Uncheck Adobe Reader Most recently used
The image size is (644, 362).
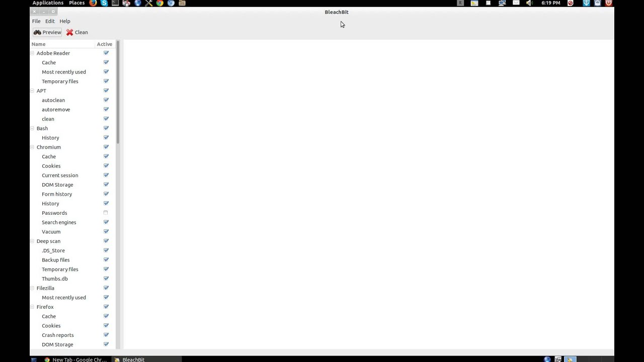click(x=106, y=72)
